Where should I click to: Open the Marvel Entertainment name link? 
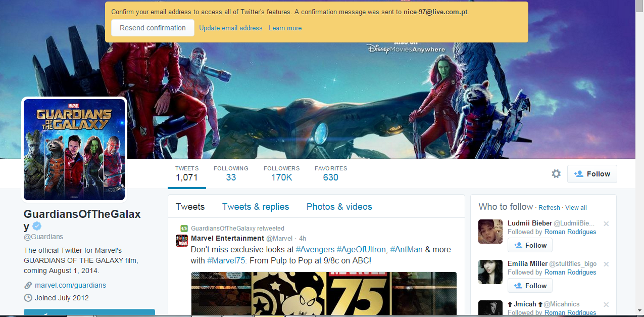(227, 238)
